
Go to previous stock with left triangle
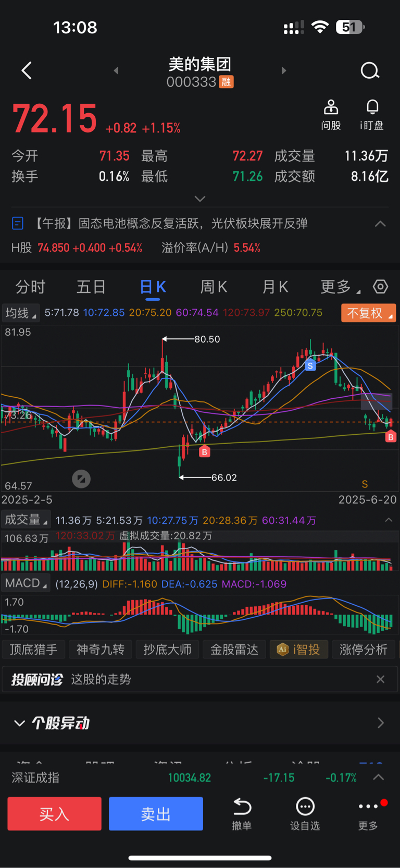pos(116,70)
